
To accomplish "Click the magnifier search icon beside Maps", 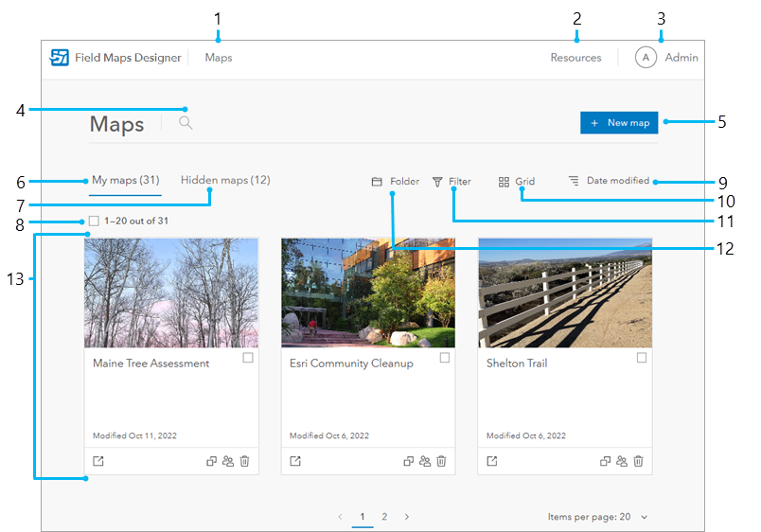I will point(186,122).
